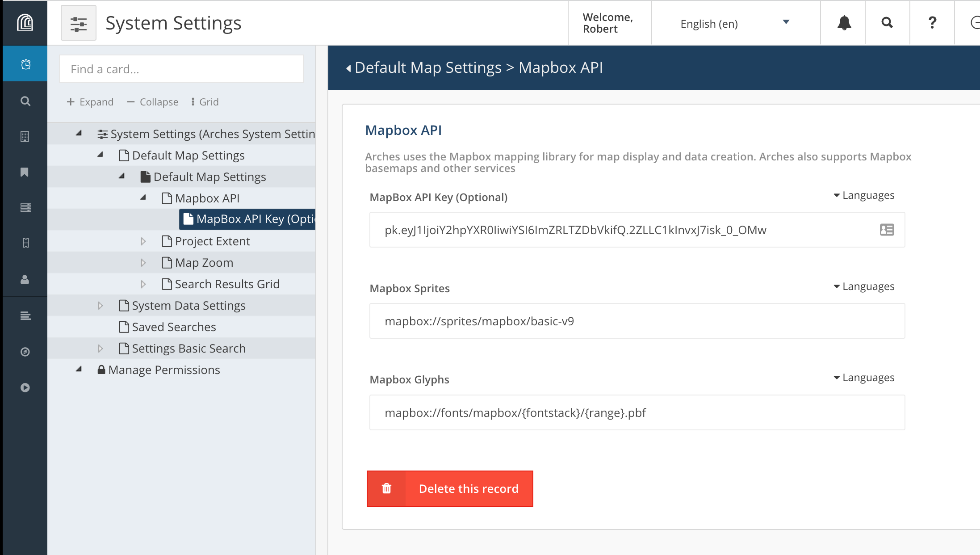Click the profile person icon in the sidebar

[x=25, y=280]
